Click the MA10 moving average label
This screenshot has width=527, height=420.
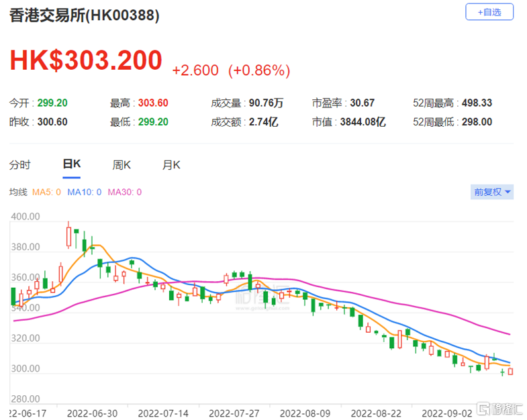coord(85,192)
